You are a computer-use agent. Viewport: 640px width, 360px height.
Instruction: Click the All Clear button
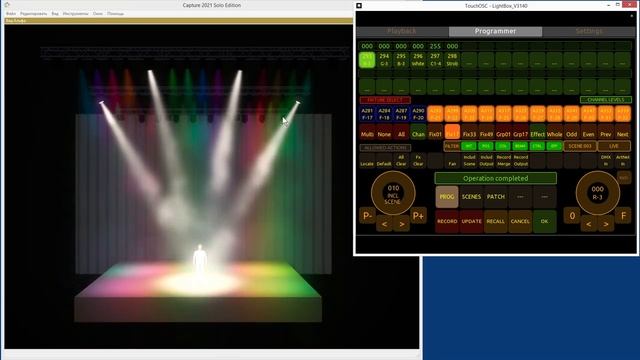coord(401,161)
